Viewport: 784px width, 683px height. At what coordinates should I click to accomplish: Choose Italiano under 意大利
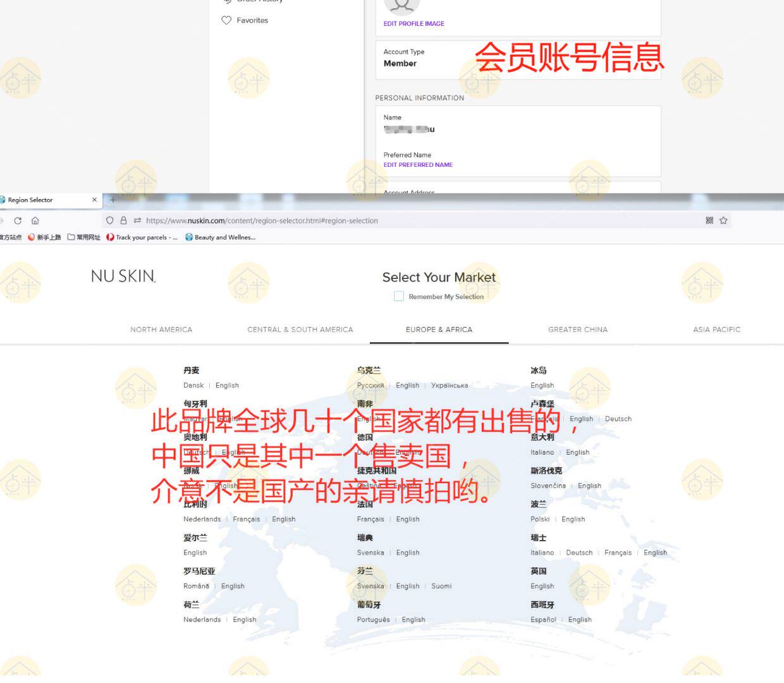[x=542, y=453]
